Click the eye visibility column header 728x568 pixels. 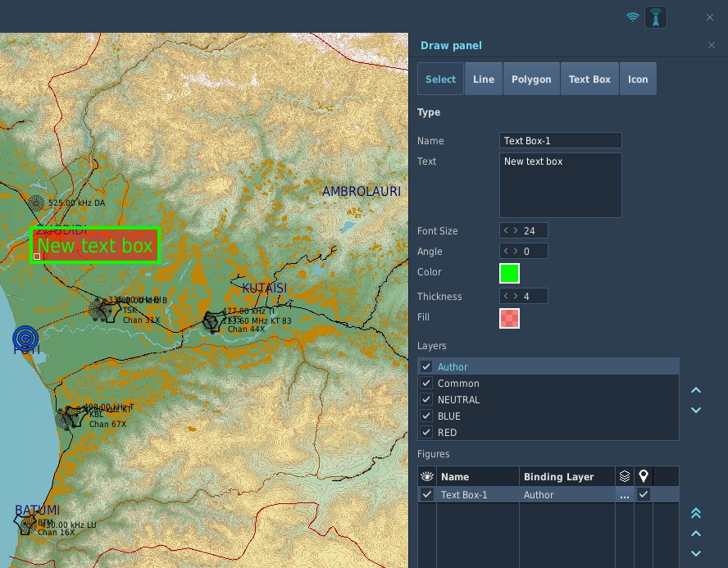pyautogui.click(x=426, y=476)
